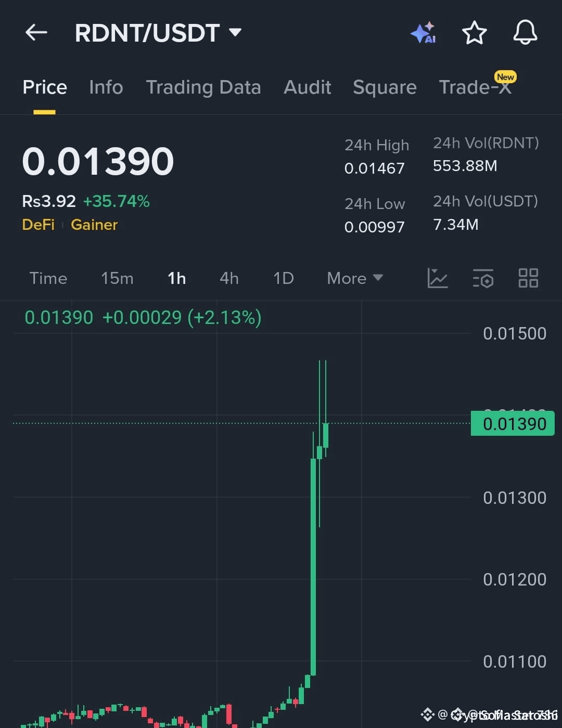Image resolution: width=562 pixels, height=728 pixels.
Task: Open the Audit tab
Action: (x=308, y=87)
